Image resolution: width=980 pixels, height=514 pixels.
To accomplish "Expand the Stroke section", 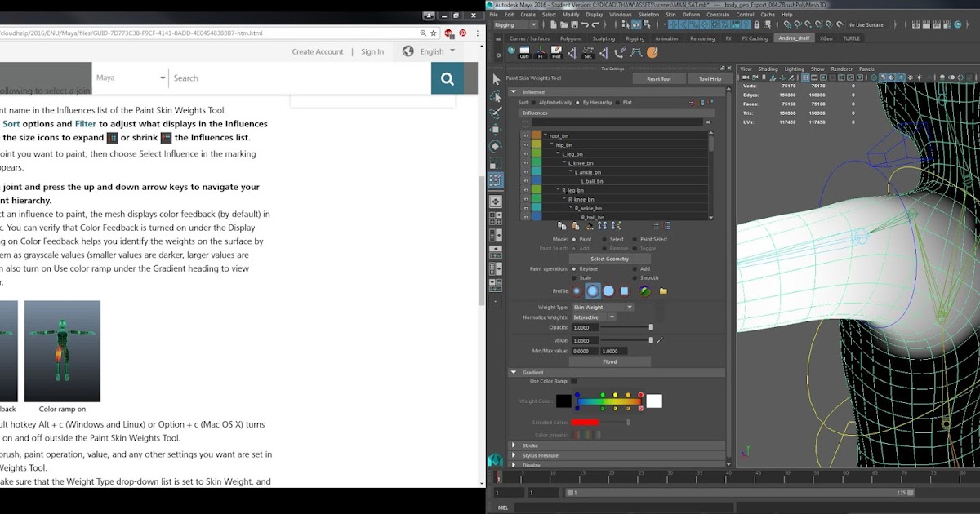I will click(514, 445).
